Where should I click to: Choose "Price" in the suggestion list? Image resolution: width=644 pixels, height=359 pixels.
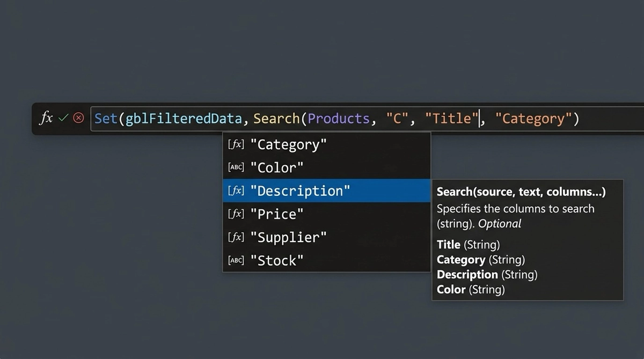tap(276, 214)
